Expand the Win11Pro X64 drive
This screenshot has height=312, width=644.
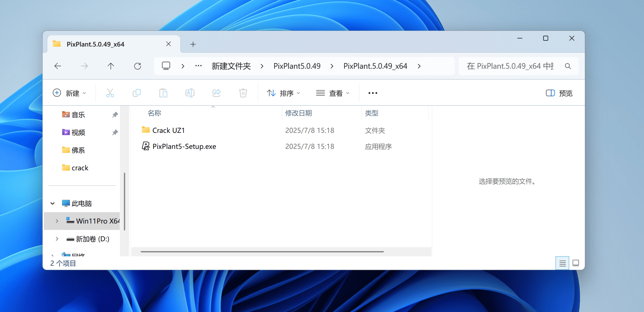(x=57, y=221)
